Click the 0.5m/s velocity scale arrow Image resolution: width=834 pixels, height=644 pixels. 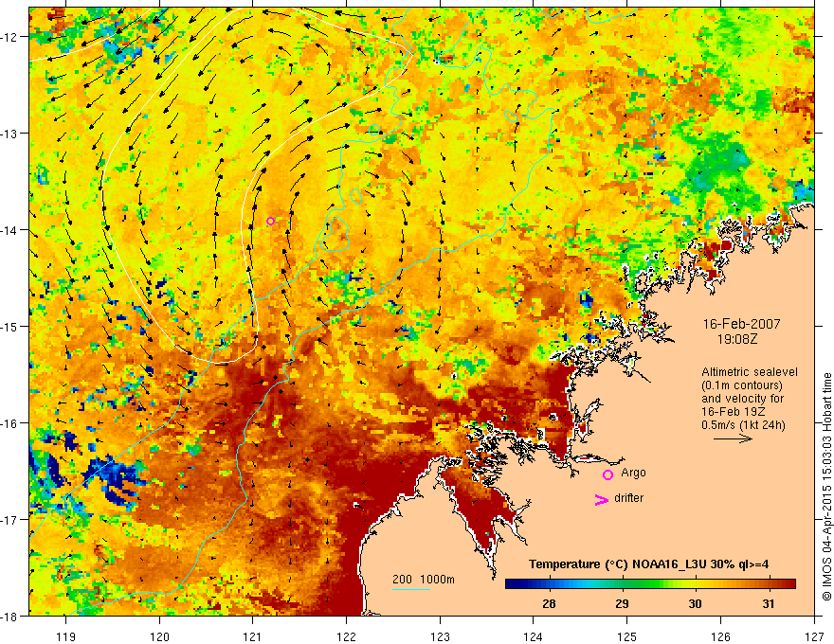click(x=733, y=438)
